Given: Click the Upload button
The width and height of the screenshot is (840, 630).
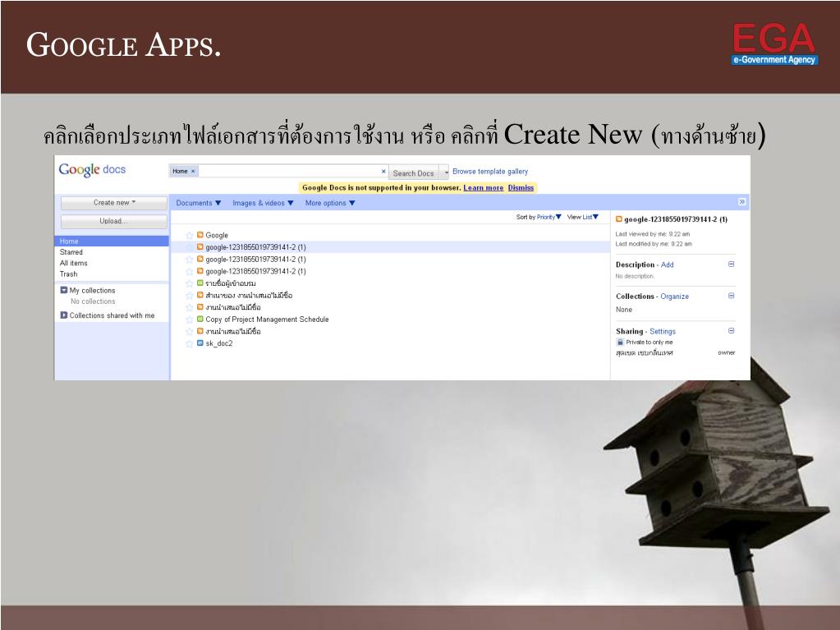Looking at the screenshot, I should tap(113, 221).
